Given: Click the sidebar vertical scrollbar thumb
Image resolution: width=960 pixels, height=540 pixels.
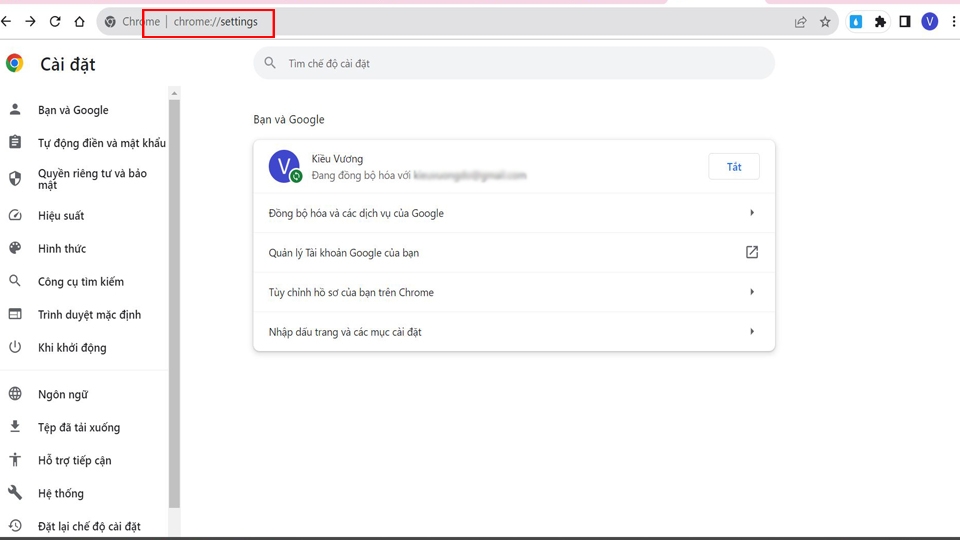Looking at the screenshot, I should [174, 303].
